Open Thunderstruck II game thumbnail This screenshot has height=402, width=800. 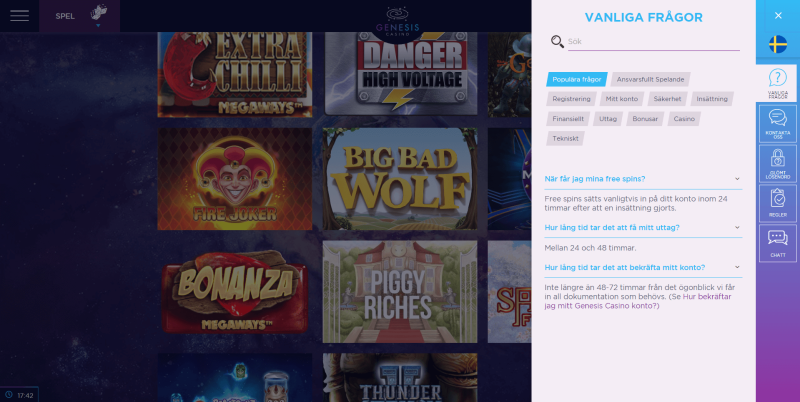pos(401,378)
